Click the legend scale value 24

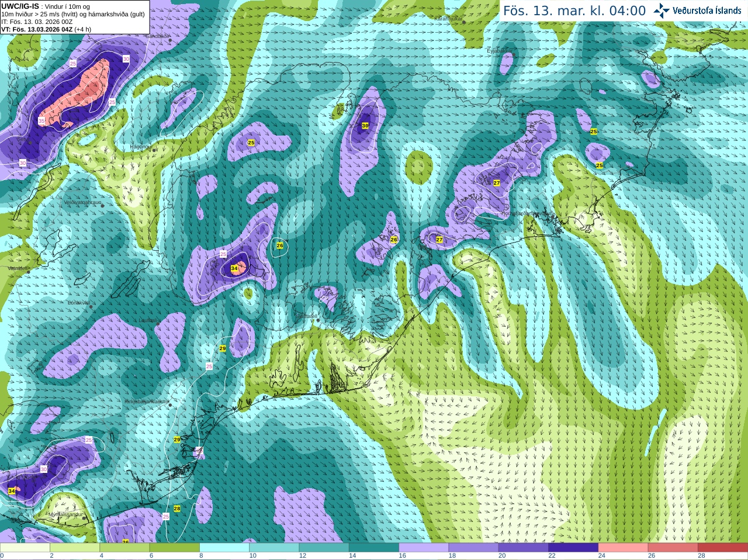coord(602,556)
